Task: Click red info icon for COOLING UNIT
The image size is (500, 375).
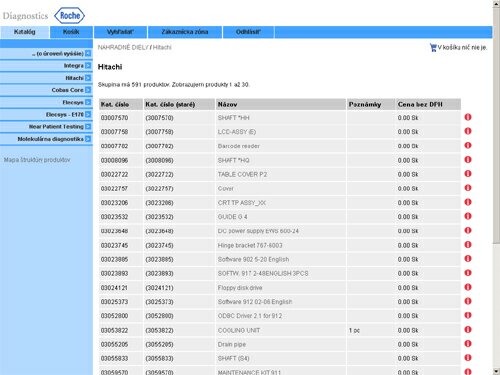Action: (468, 330)
